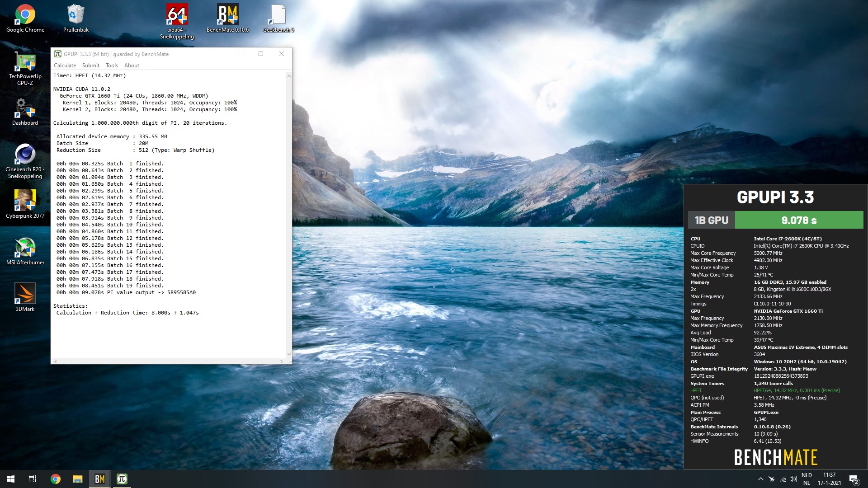Click the Calculation + Reduction time line
The width and height of the screenshot is (868, 488).
pyautogui.click(x=127, y=313)
